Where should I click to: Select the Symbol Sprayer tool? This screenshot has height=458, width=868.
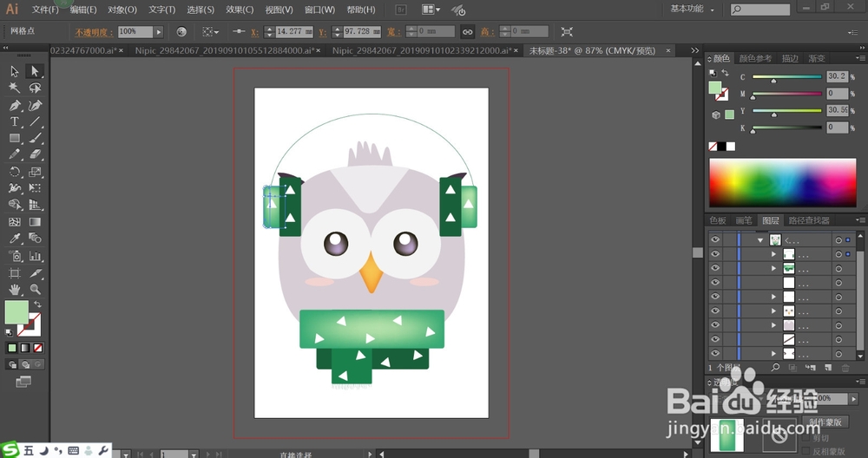coord(15,256)
